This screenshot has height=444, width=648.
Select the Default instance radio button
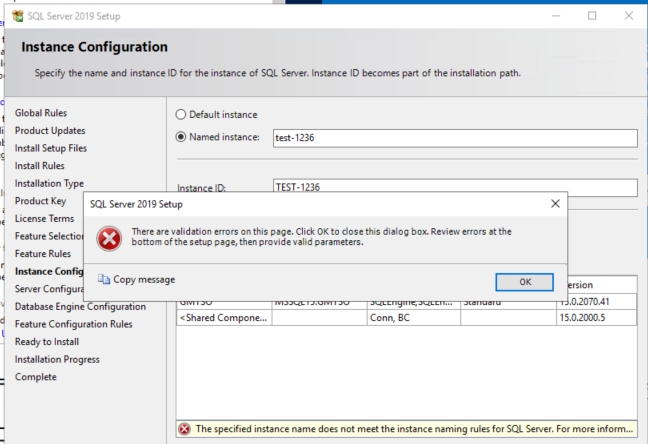point(182,115)
